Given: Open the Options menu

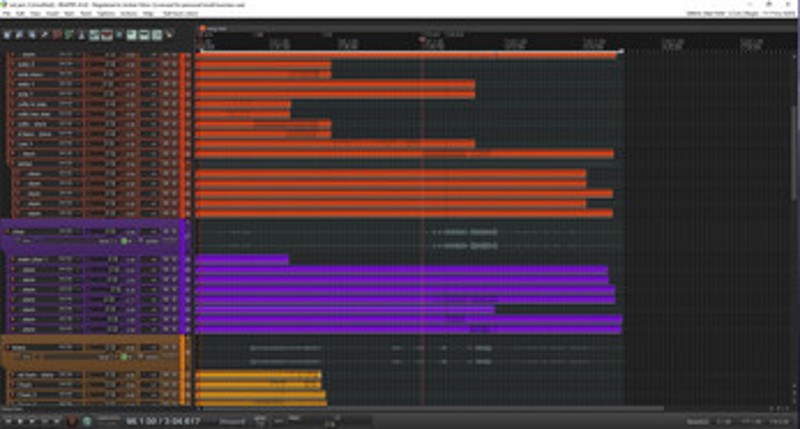Looking at the screenshot, I should pyautogui.click(x=106, y=13).
